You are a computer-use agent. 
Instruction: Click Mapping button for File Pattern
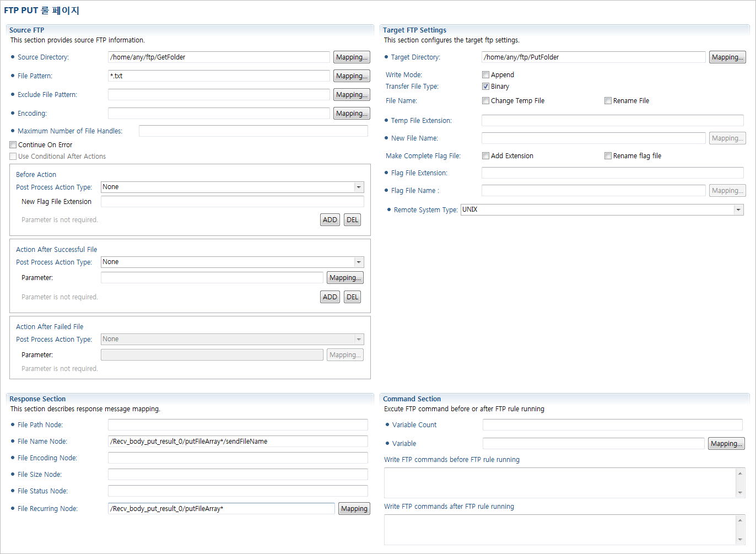pyautogui.click(x=351, y=76)
